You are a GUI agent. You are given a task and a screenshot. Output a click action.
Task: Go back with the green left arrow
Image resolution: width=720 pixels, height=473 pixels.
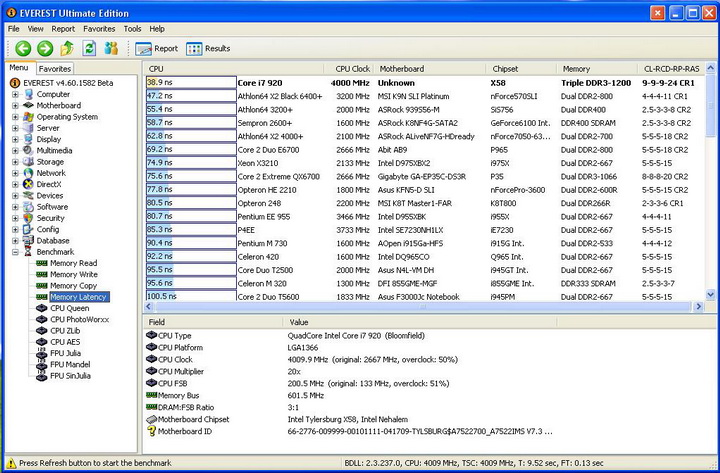23,48
